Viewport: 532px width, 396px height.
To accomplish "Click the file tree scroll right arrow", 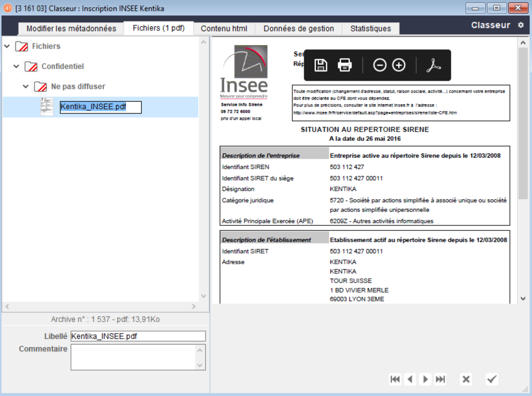I will [194, 307].
